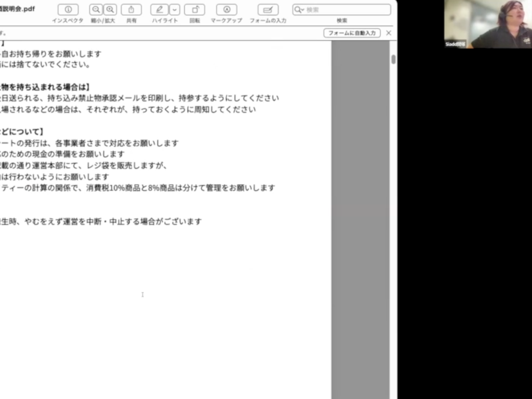Click the participant name label on video
Image resolution: width=532 pixels, height=399 pixels.
coord(455,44)
